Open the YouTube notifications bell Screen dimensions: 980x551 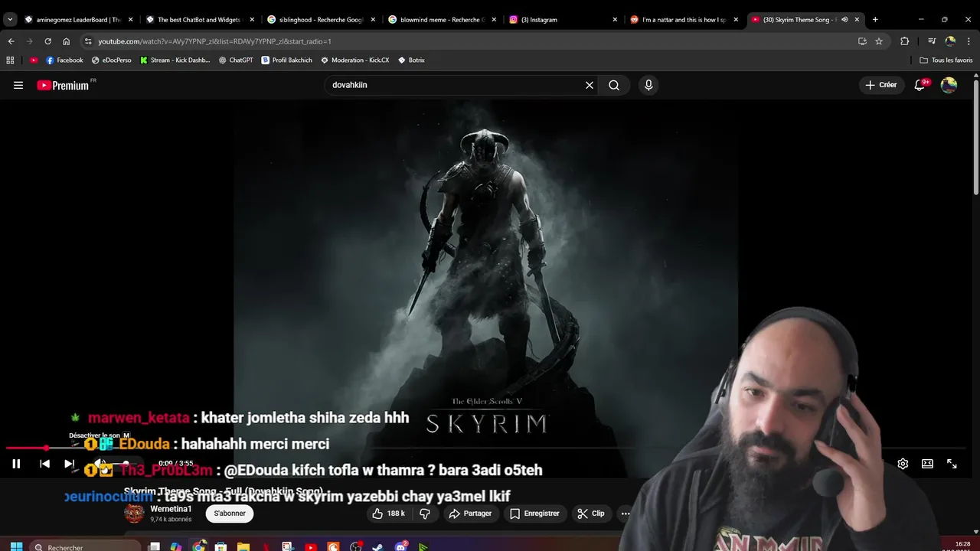click(x=920, y=85)
